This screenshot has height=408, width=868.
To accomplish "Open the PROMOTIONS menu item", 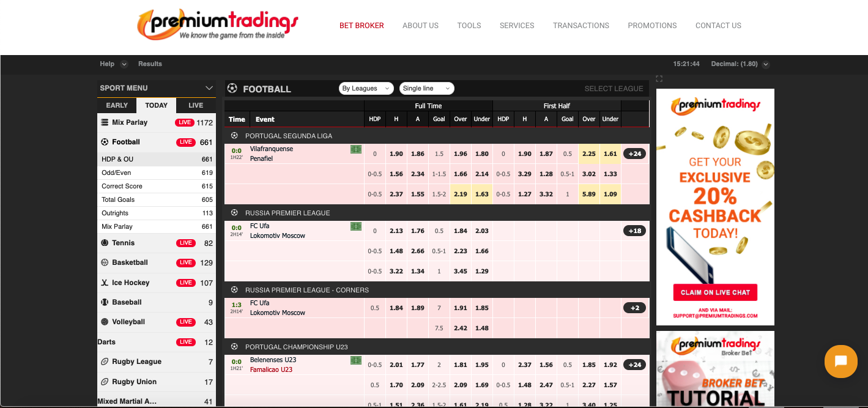I will pos(652,26).
